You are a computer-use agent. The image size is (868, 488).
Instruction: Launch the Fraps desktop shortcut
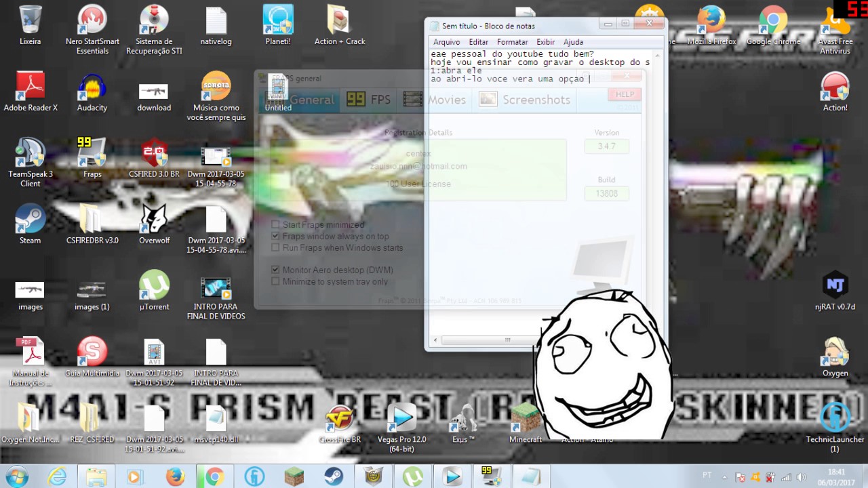click(92, 158)
